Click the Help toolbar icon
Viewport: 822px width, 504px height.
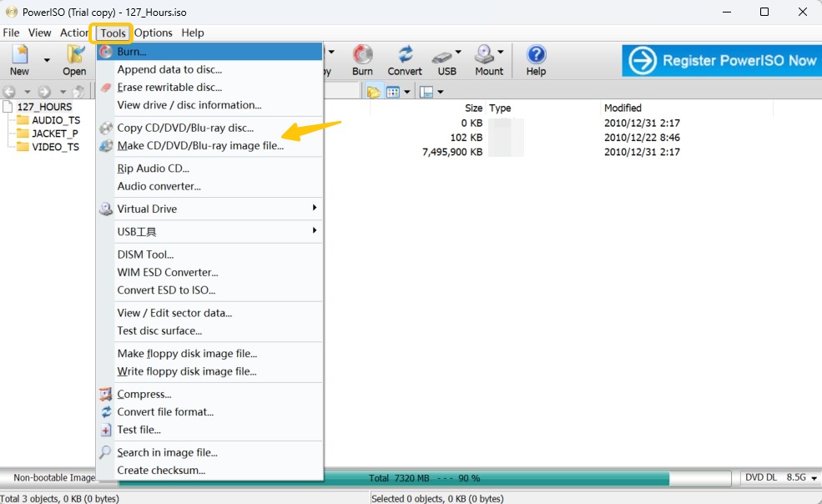click(535, 58)
